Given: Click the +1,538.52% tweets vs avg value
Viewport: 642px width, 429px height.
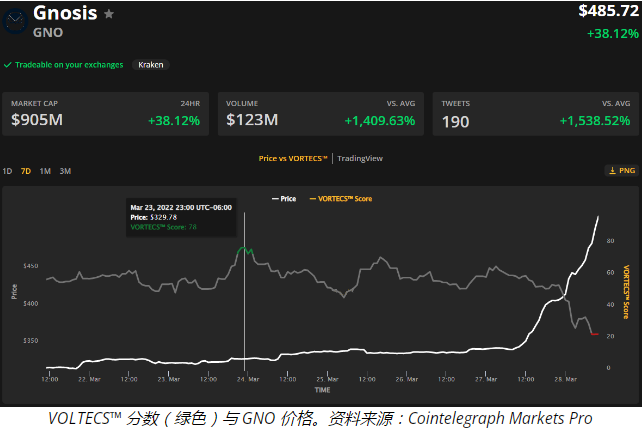Looking at the screenshot, I should tap(595, 121).
